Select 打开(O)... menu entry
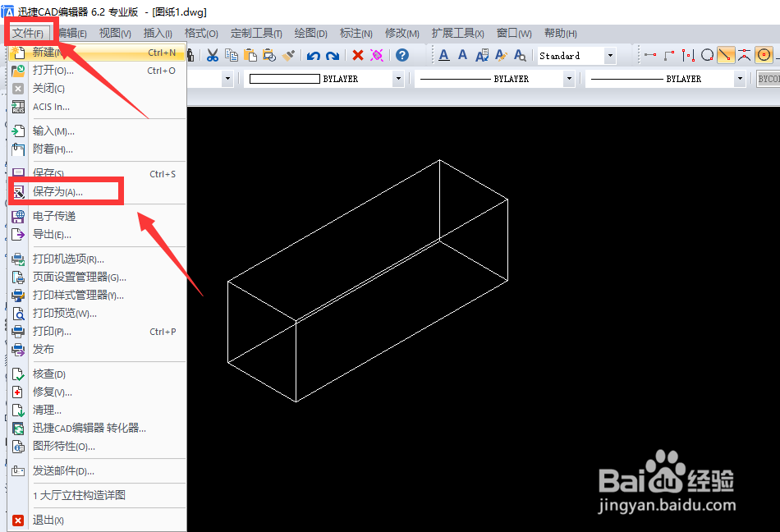 coord(97,71)
